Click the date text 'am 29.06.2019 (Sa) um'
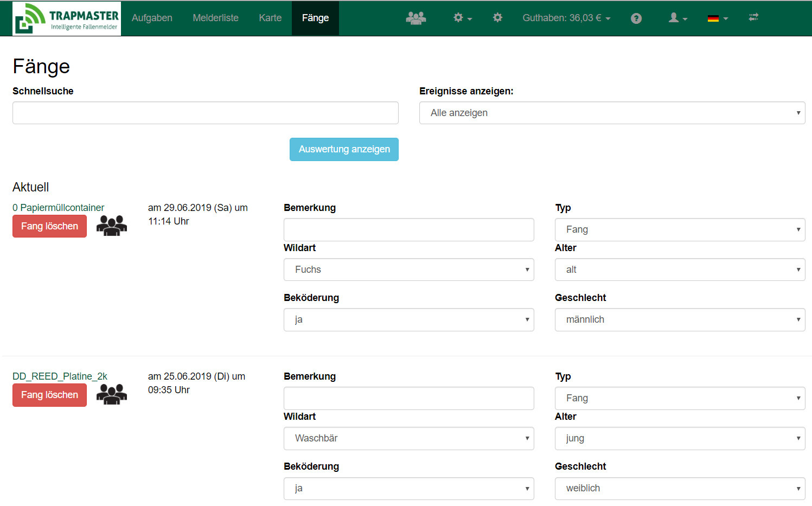 point(198,208)
